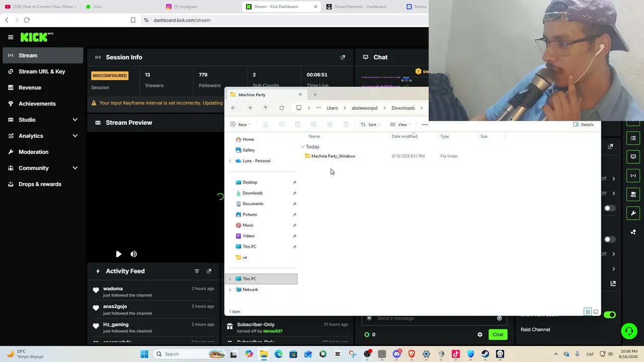This screenshot has height=362, width=644.
Task: Refresh the File Explorer folder
Action: click(282, 108)
